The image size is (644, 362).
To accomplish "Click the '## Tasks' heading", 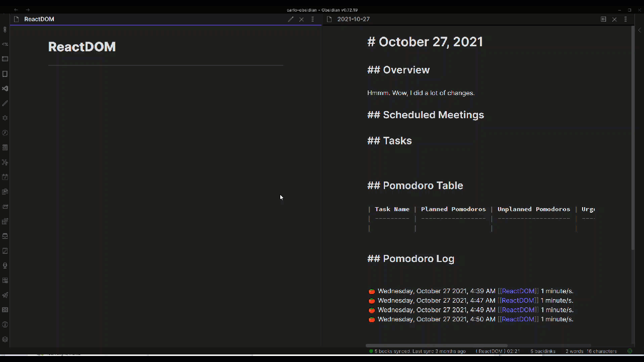I will (x=389, y=141).
